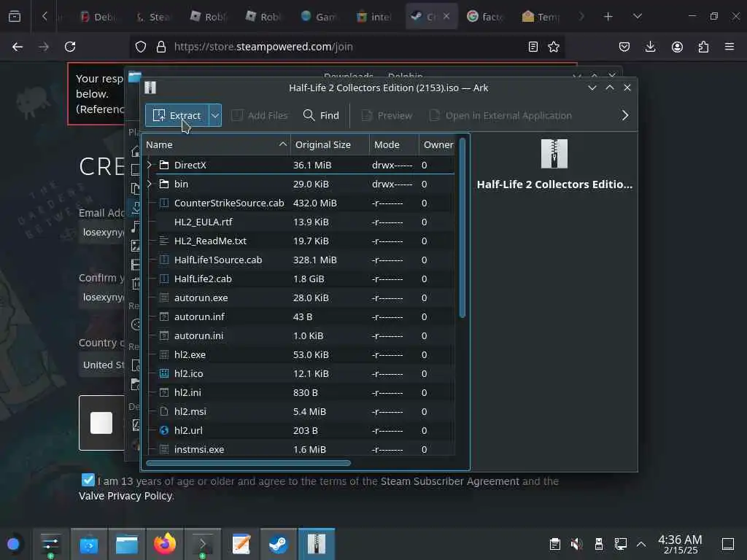Image resolution: width=747 pixels, height=560 pixels.
Task: Click the captcha checkbox on Steam page
Action: pyautogui.click(x=101, y=423)
